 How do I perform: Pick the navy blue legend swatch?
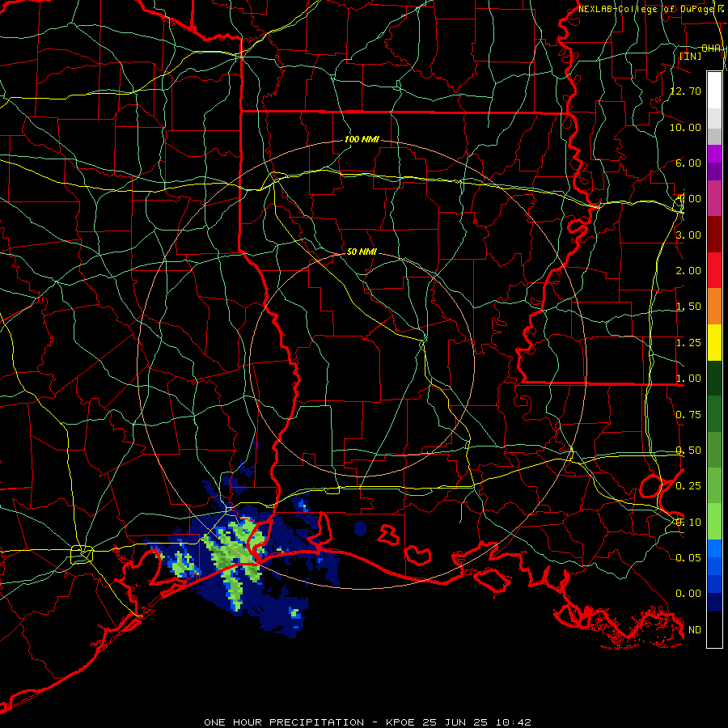[x=714, y=602]
